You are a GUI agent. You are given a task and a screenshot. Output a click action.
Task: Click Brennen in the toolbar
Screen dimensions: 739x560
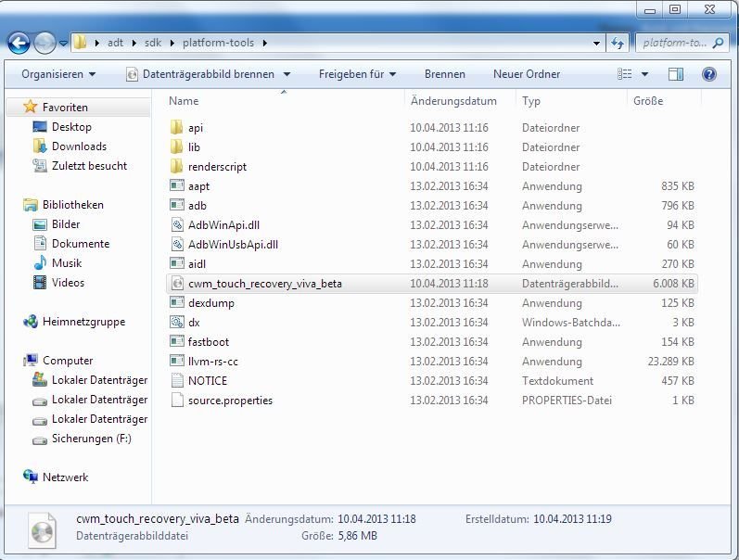click(444, 74)
